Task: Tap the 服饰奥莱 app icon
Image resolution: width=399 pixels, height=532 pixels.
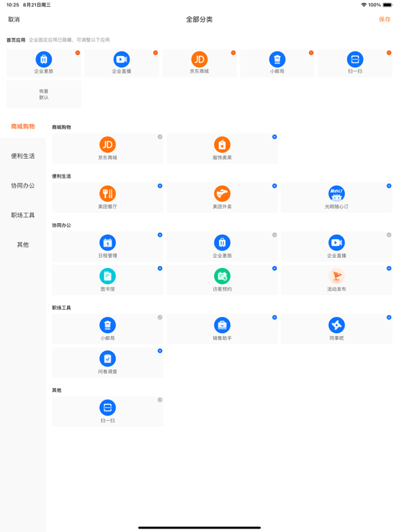Action: pyautogui.click(x=222, y=145)
